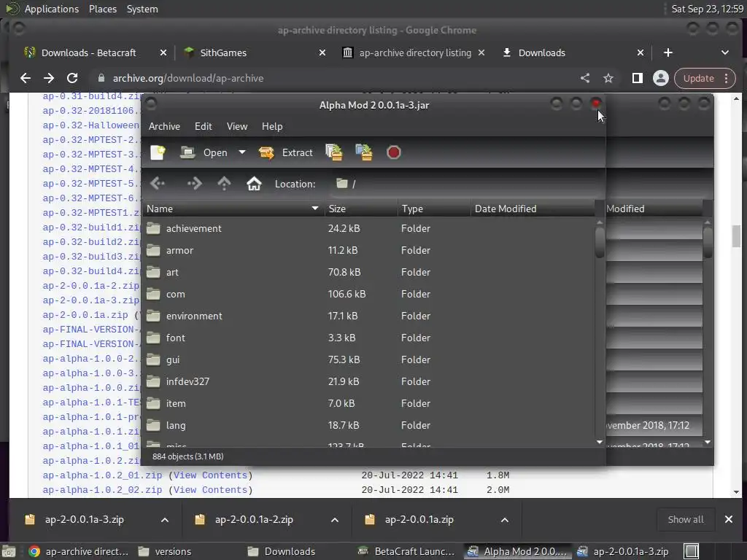Go forward with archive forward arrow
Screen dimensions: 747x560
point(194,183)
